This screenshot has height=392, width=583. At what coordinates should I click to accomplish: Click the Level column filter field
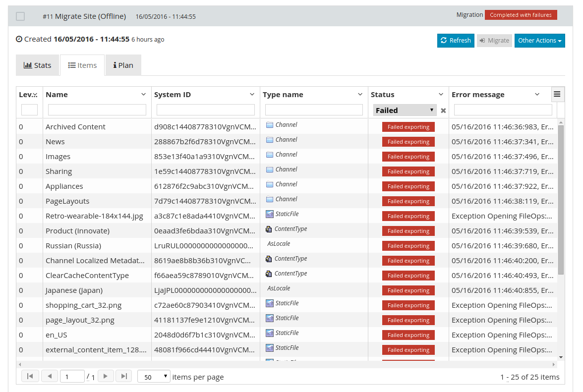click(29, 110)
